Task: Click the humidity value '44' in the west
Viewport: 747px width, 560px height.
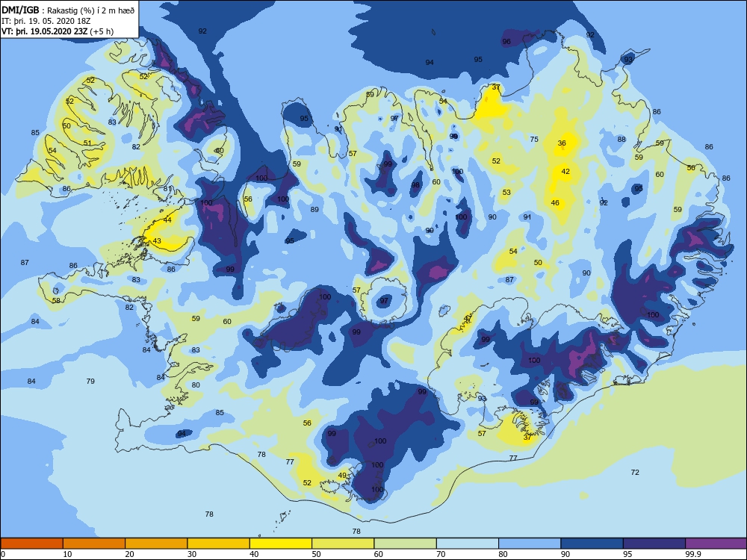Action: (x=167, y=220)
